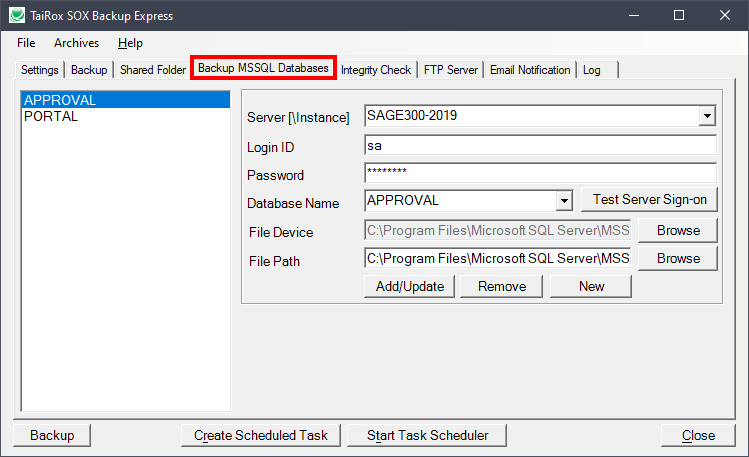The image size is (749, 457).
Task: Open the Archives menu
Action: pyautogui.click(x=76, y=43)
